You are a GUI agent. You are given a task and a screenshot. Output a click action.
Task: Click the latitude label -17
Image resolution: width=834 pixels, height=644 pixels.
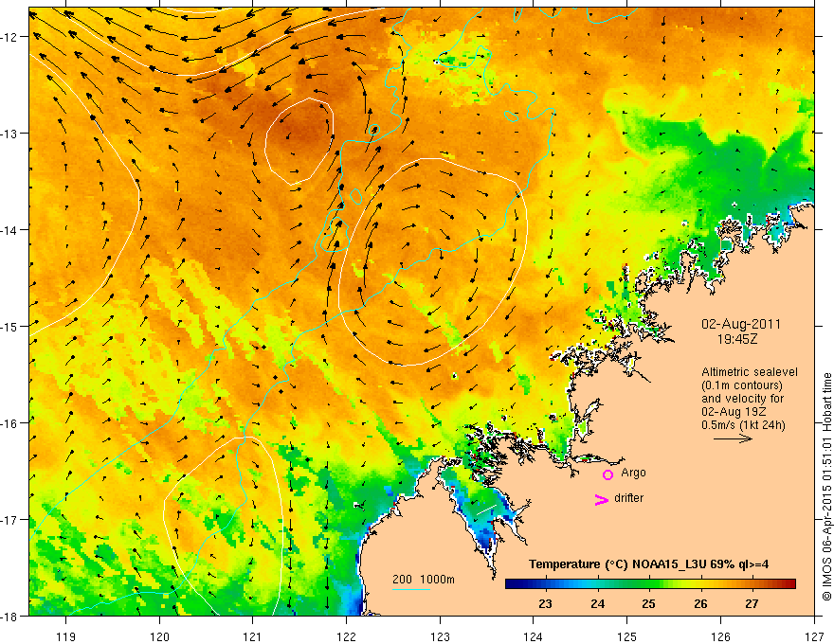click(x=9, y=520)
